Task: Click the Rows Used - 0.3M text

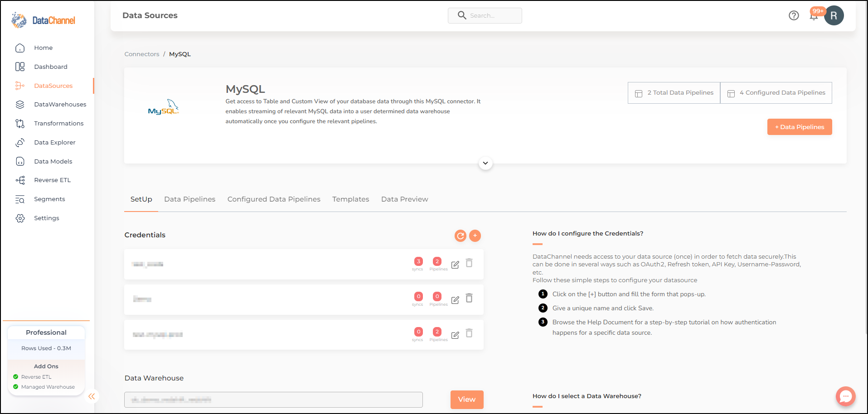Action: [46, 348]
